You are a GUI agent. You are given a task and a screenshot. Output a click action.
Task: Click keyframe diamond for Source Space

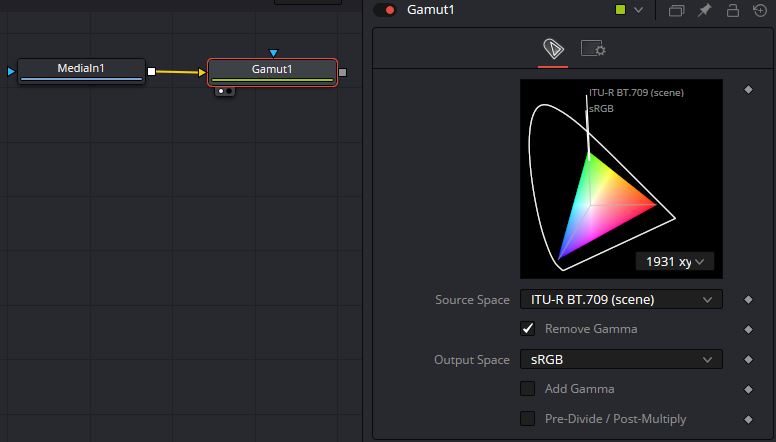(x=748, y=299)
